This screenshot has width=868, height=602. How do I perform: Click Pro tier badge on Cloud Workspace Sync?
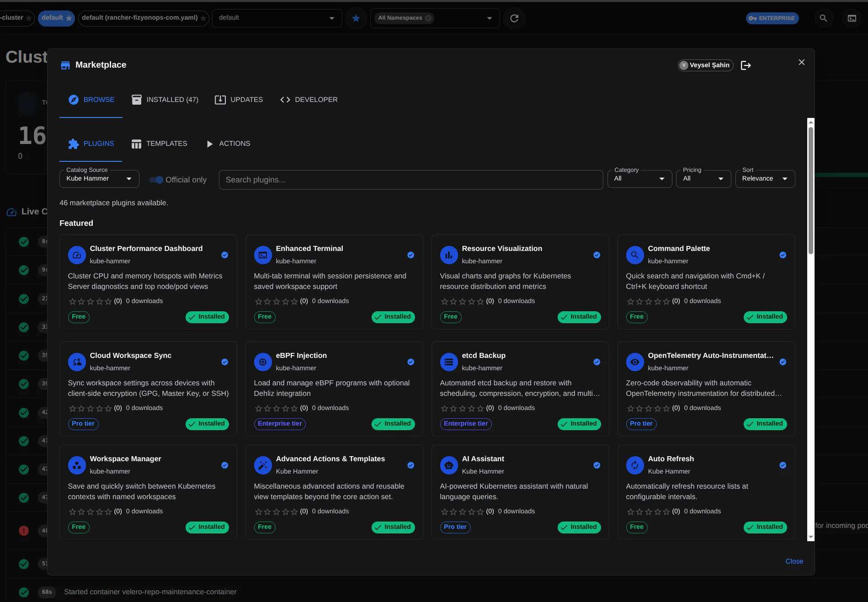[x=83, y=424]
